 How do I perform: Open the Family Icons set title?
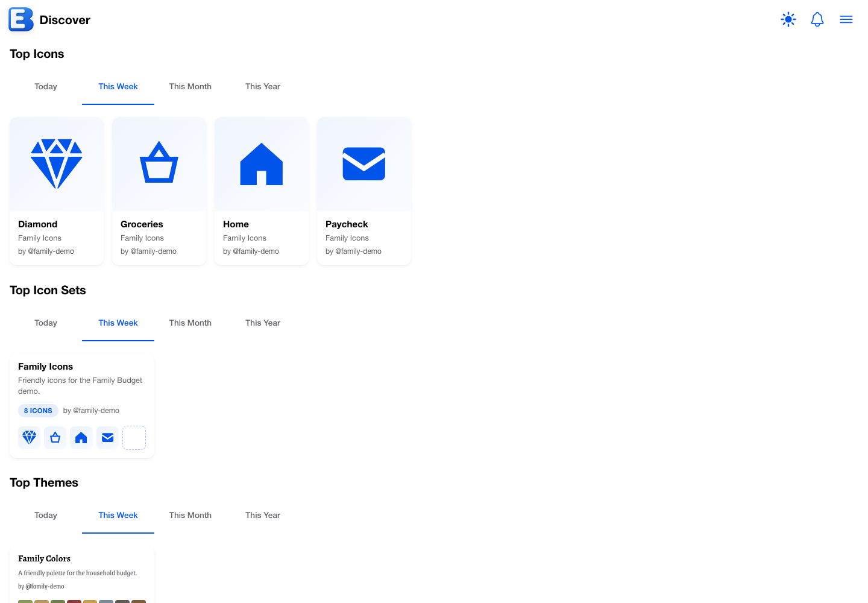point(45,367)
